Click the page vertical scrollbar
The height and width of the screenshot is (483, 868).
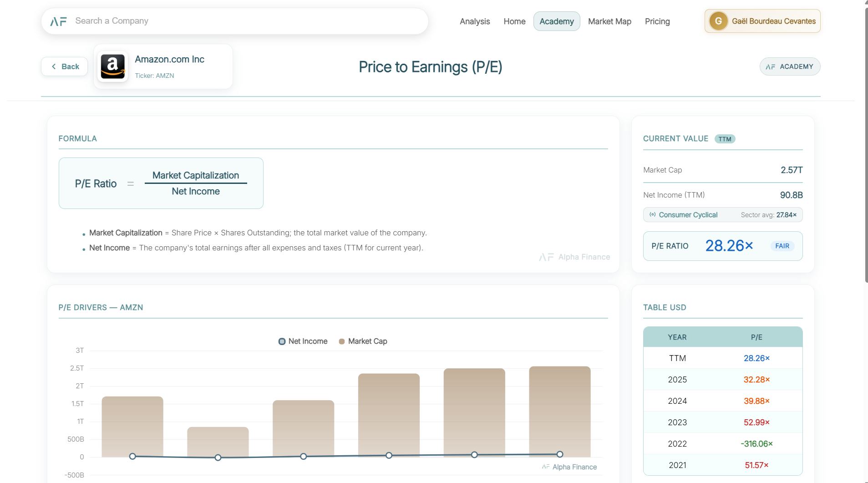point(866,146)
